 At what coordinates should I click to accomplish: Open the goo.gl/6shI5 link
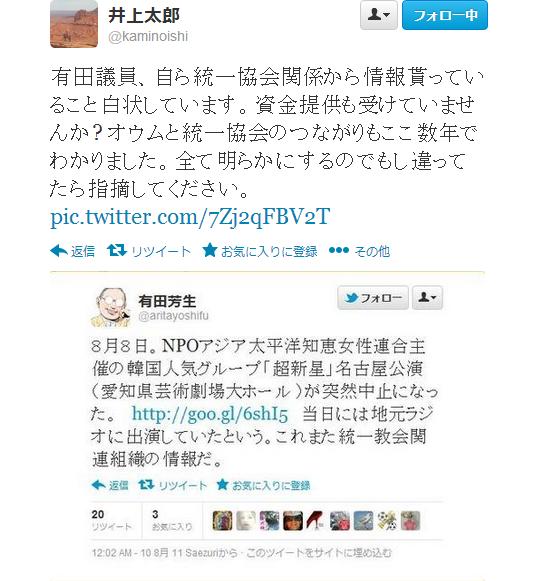(210, 414)
